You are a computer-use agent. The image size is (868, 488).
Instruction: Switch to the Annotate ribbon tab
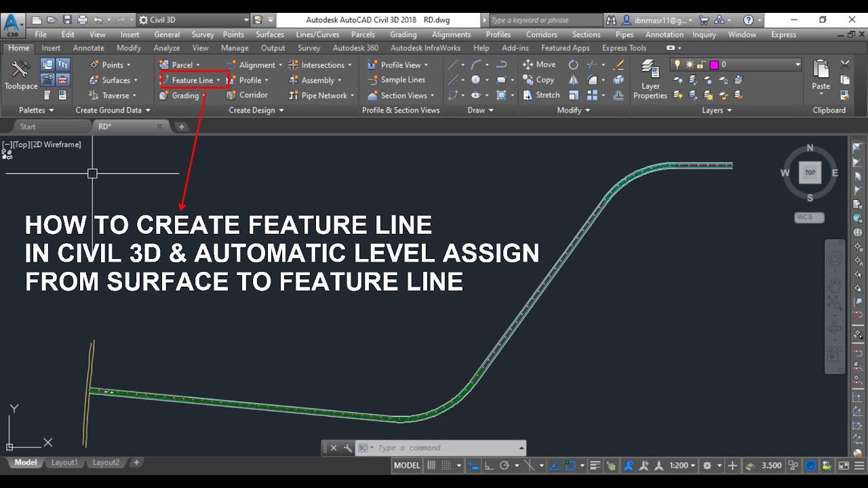pyautogui.click(x=89, y=48)
